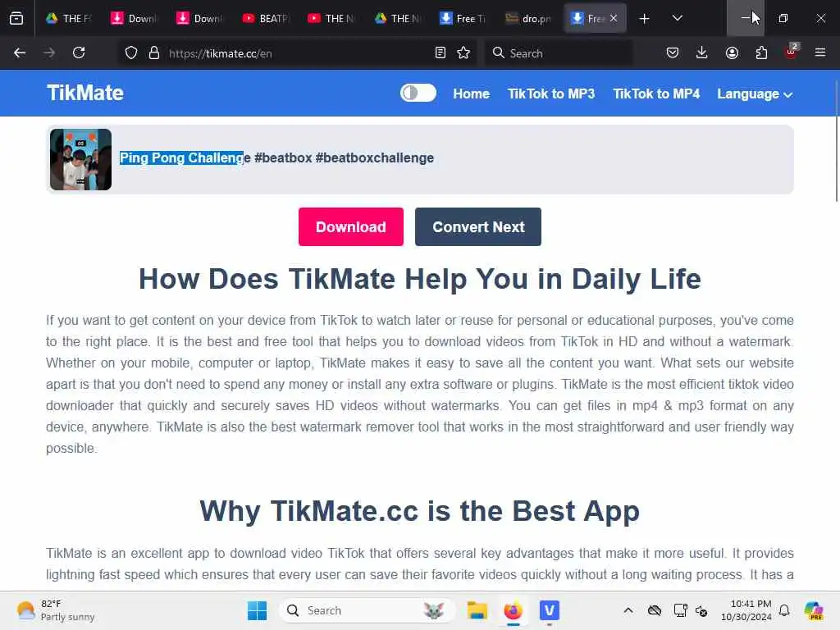Open the weather widget showing 82°F
This screenshot has height=630, width=840.
click(x=56, y=610)
